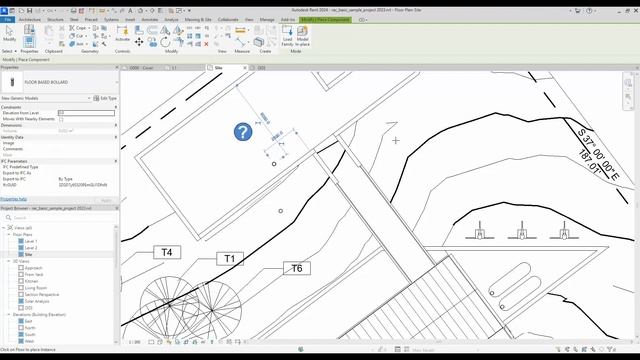
Task: Click the Move tool icon
Action: click(x=139, y=42)
